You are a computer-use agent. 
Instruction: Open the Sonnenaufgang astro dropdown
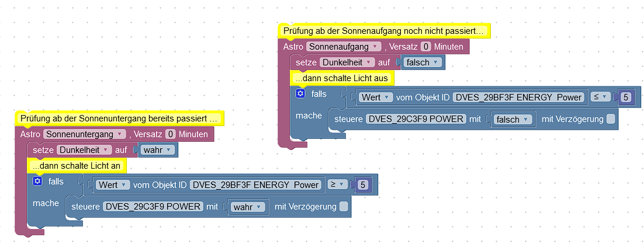344,46
